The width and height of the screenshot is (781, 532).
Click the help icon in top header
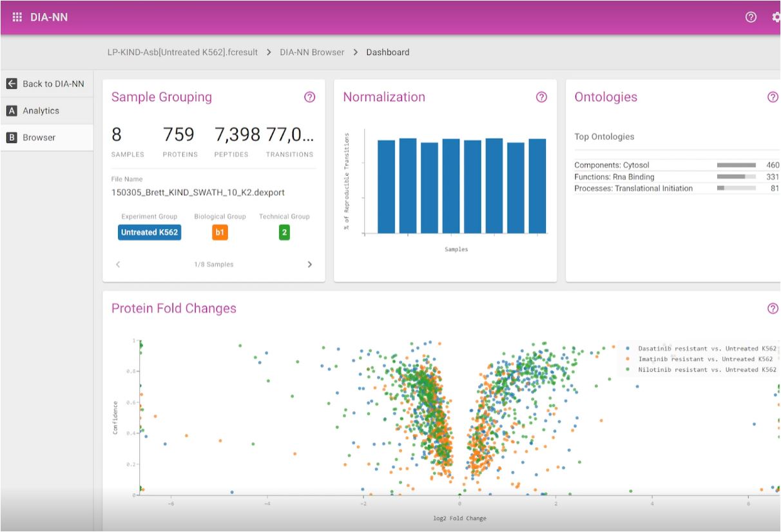751,17
